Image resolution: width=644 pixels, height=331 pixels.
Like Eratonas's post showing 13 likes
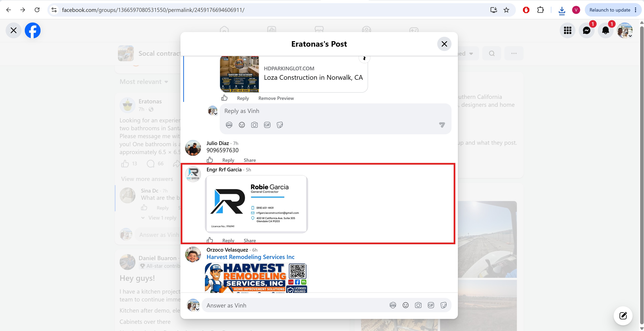tap(129, 164)
